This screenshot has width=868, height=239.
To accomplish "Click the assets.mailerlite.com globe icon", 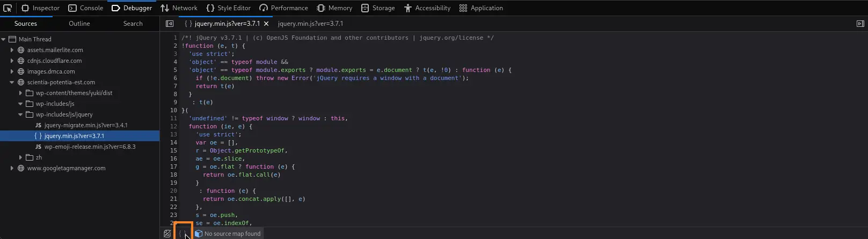I will pos(21,50).
